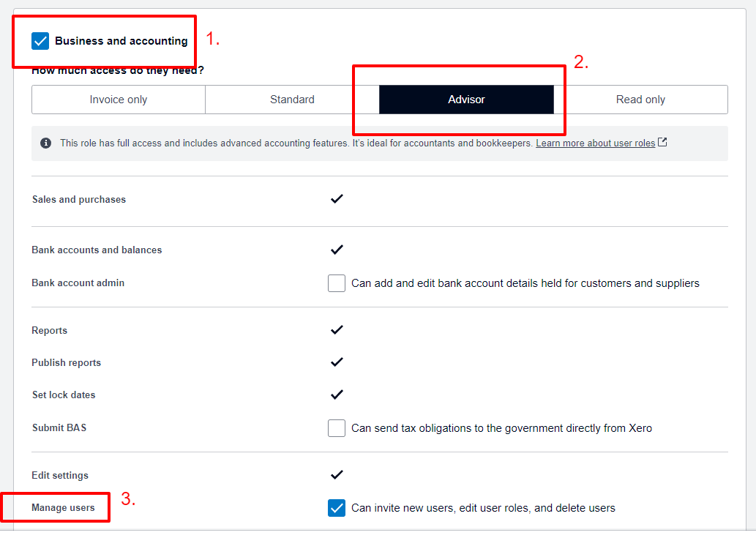Click the Edit settings checkmark icon

click(337, 475)
